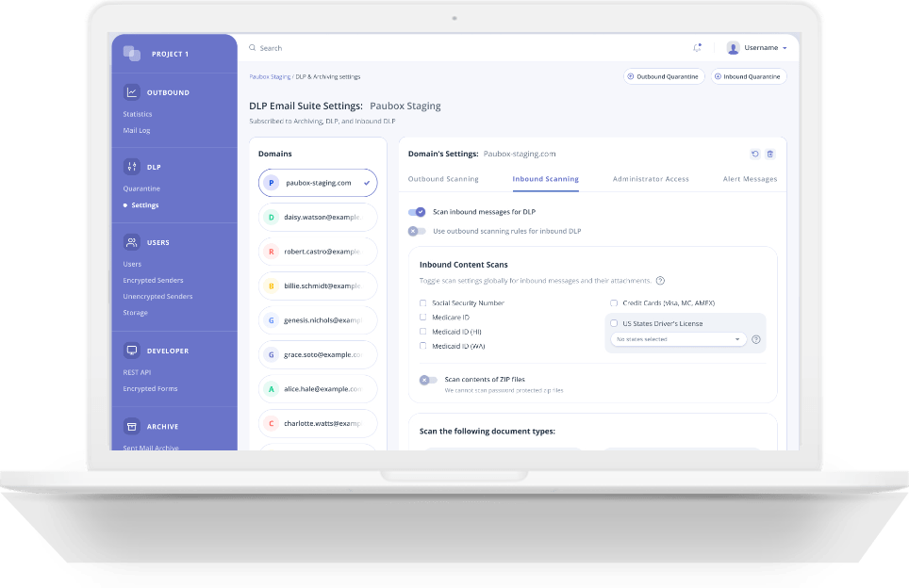Click the Developer monitor icon

coord(132,351)
